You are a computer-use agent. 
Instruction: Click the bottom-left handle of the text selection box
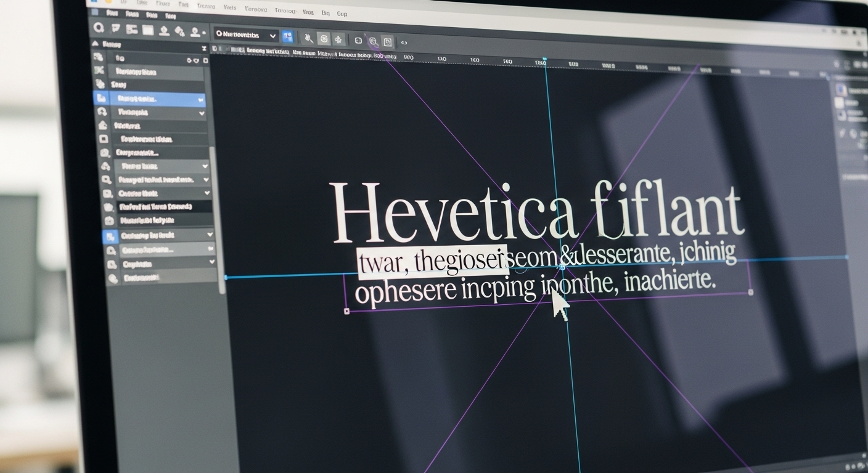tap(346, 311)
